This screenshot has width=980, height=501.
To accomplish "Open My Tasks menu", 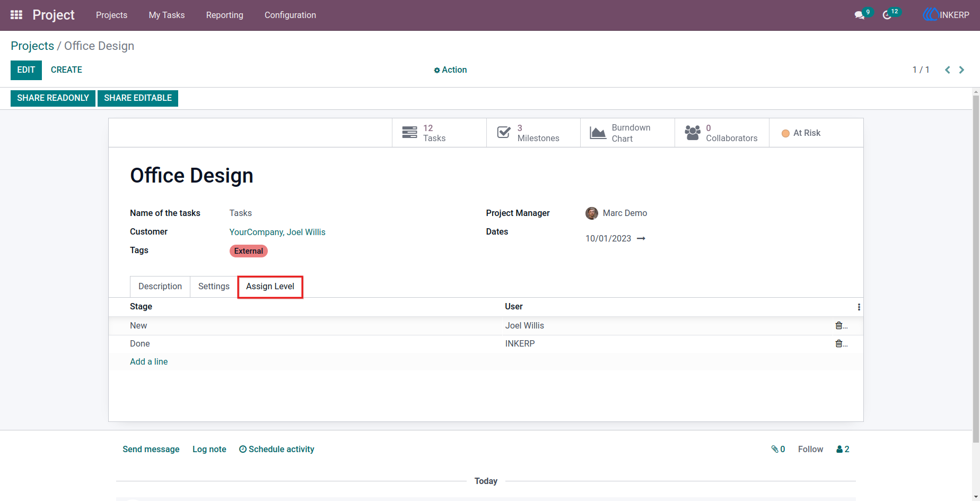I will [x=167, y=15].
